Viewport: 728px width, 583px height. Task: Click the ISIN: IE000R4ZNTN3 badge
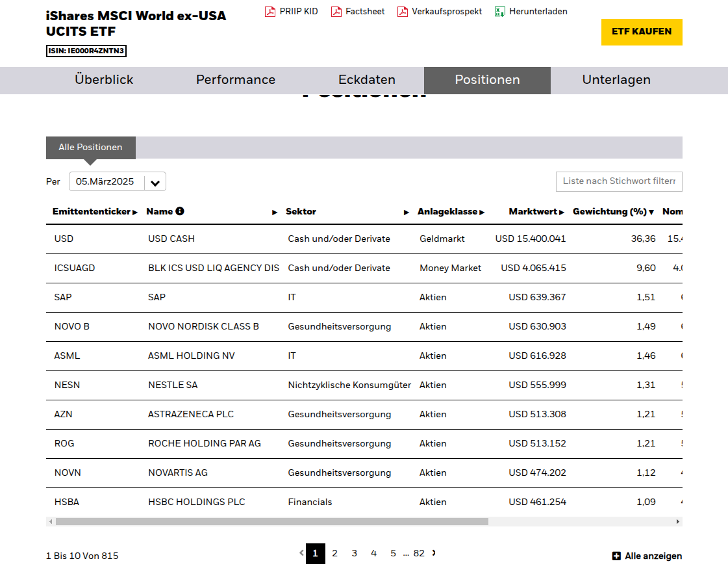point(86,51)
